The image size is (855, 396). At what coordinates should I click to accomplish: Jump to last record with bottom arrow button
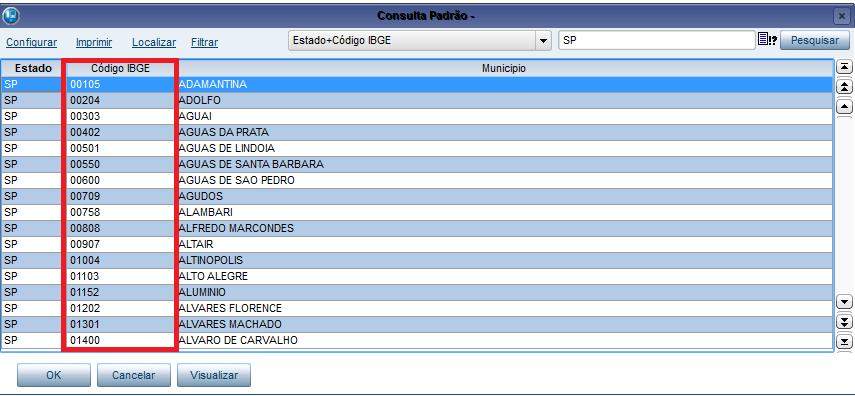pos(844,341)
